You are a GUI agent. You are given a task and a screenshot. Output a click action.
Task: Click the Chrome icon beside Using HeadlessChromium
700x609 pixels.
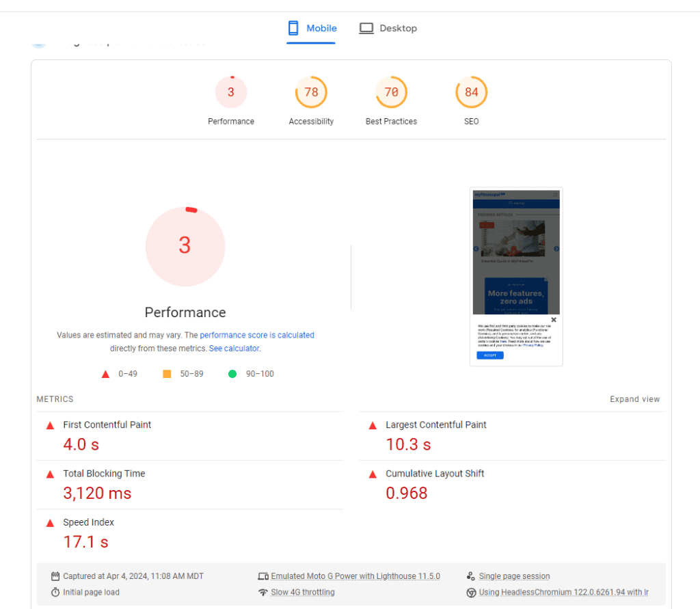pos(471,593)
